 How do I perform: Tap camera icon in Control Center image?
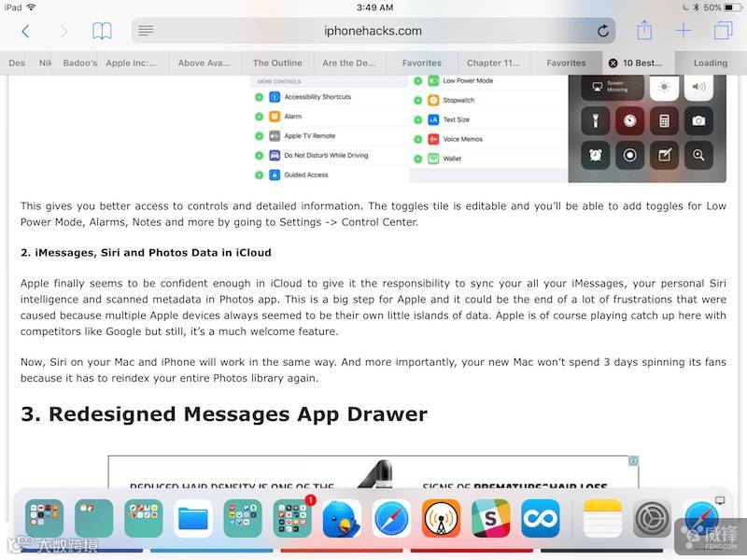[x=698, y=121]
